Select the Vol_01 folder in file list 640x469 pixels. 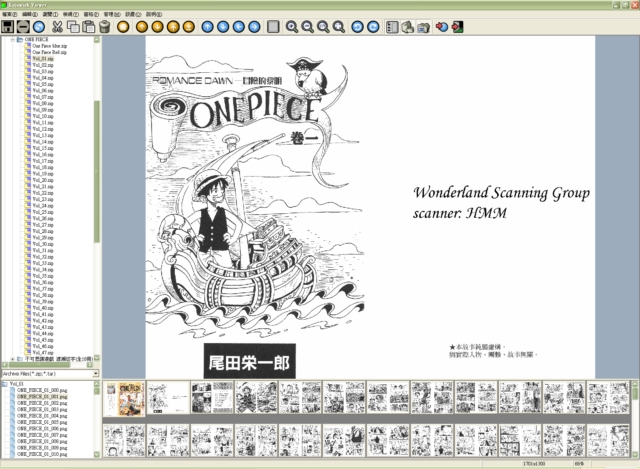click(x=17, y=384)
